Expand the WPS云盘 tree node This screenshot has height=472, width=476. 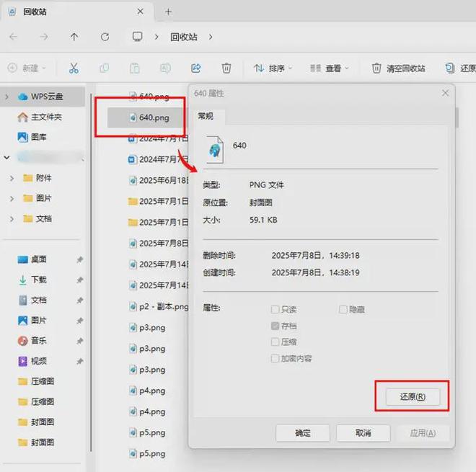click(x=7, y=97)
